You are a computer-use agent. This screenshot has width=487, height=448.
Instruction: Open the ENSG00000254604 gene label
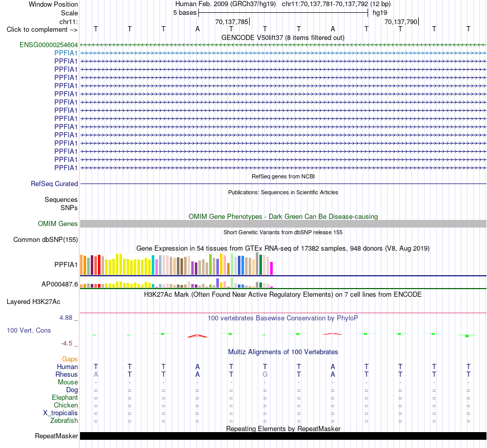click(x=49, y=45)
